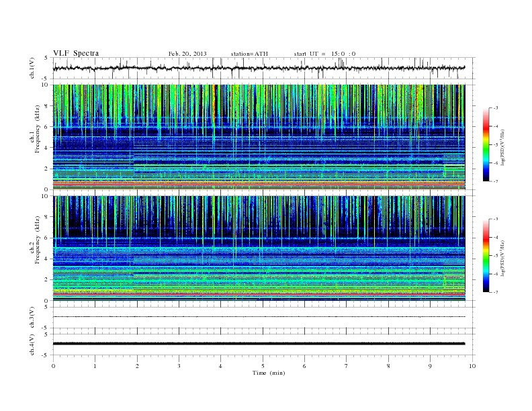Click the ch.1 frequency axis "10" tick label
532x411 pixels.
tap(45, 85)
